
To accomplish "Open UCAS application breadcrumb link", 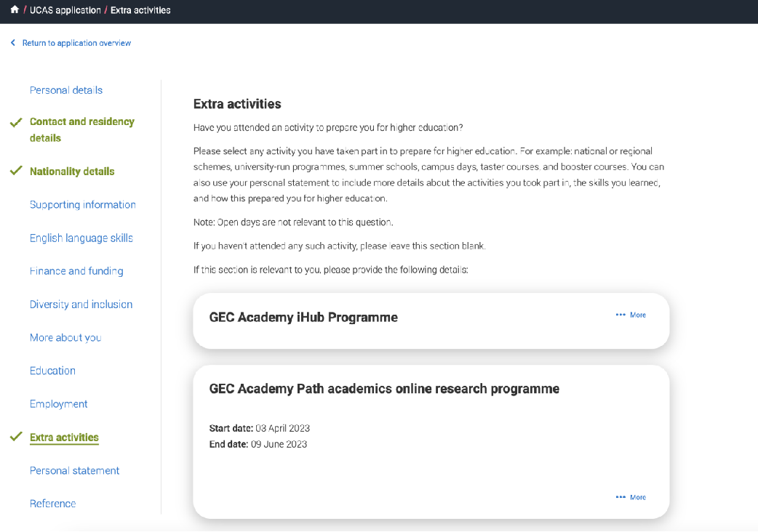I will pyautogui.click(x=65, y=10).
